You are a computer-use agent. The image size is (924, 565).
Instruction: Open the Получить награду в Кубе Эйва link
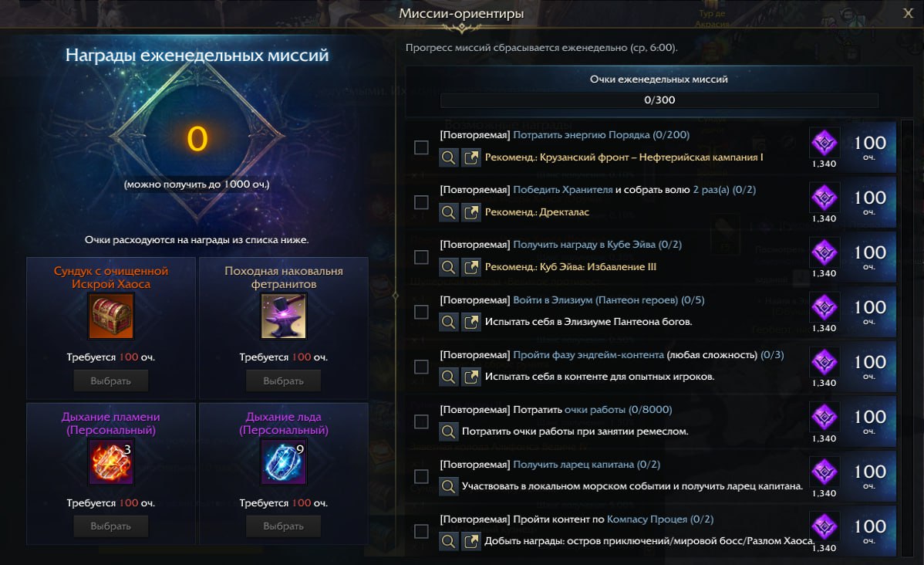coord(597,245)
